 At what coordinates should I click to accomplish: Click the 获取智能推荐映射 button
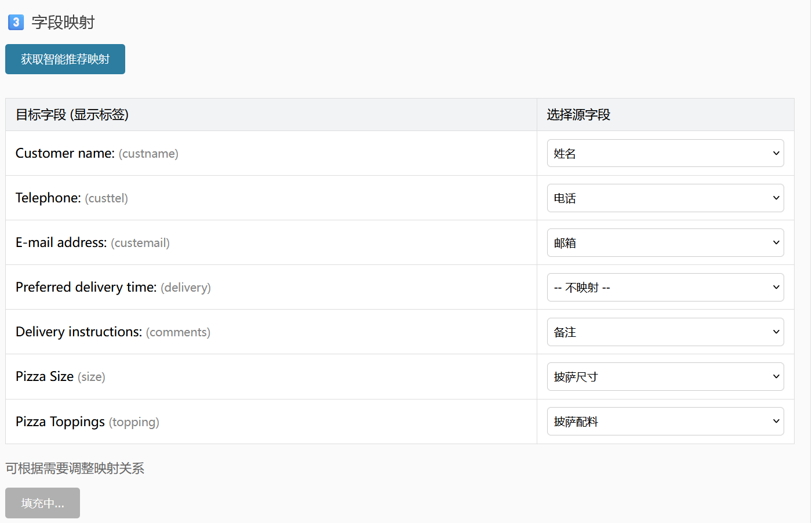[65, 59]
